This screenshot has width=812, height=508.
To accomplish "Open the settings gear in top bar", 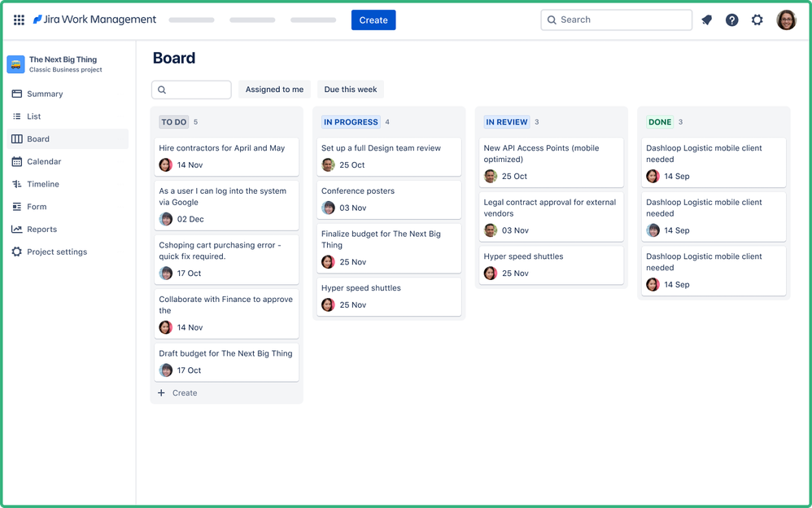I will tap(757, 20).
